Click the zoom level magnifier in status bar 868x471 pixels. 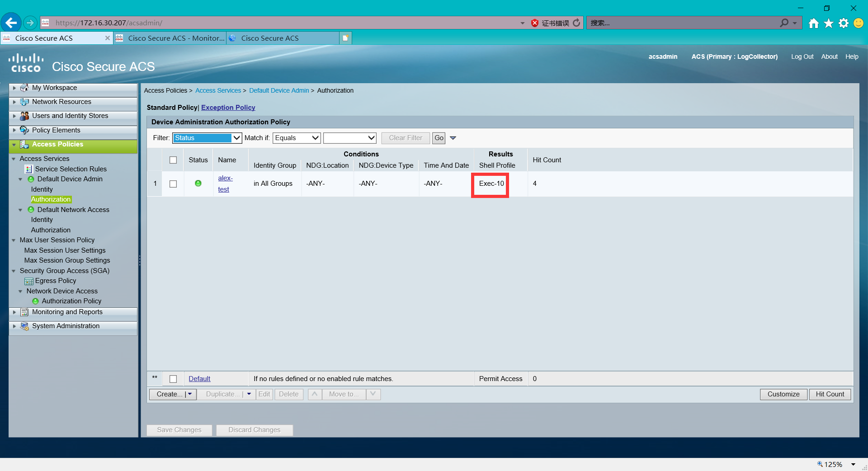click(820, 464)
